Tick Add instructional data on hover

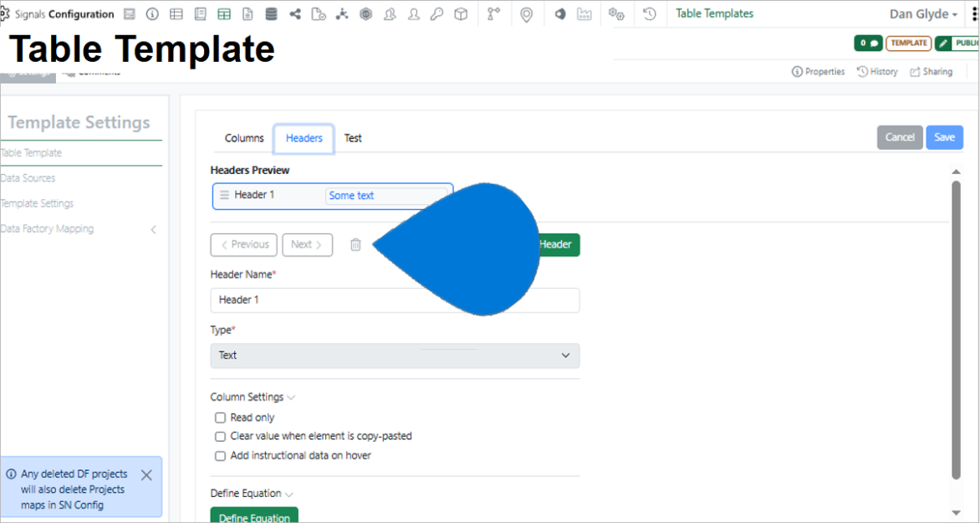coord(220,456)
